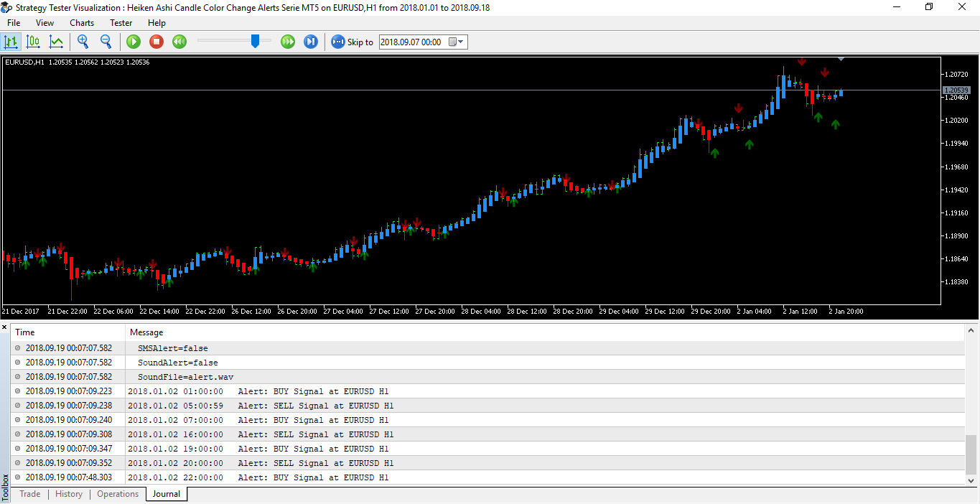This screenshot has width=980, height=504.
Task: Open the Help menu
Action: click(157, 23)
